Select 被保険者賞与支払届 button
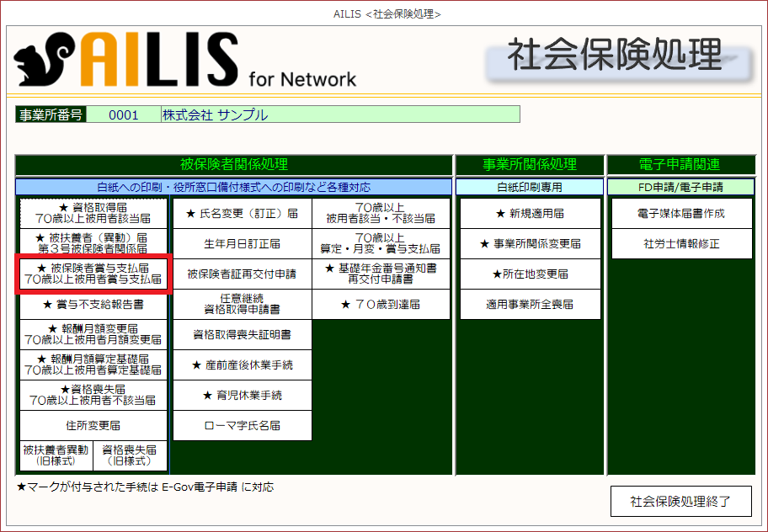The image size is (768, 532). tap(93, 274)
